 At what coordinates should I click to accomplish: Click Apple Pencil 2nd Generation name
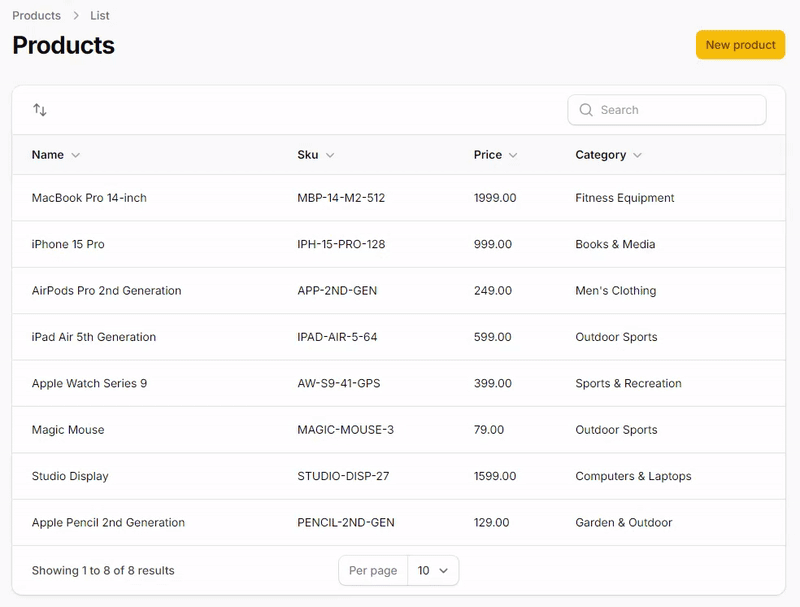point(108,523)
